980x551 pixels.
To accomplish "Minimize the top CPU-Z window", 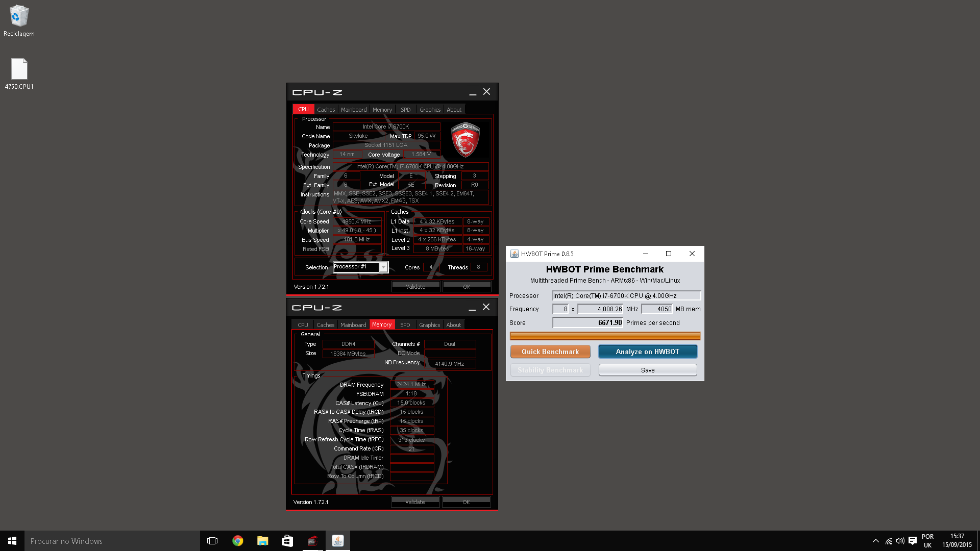I will (x=473, y=92).
